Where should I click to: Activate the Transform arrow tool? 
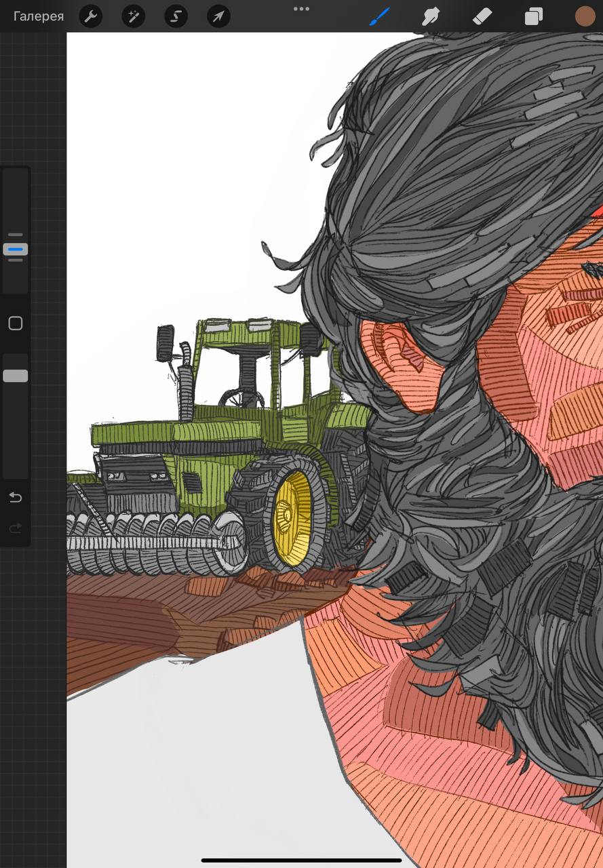pyautogui.click(x=218, y=16)
